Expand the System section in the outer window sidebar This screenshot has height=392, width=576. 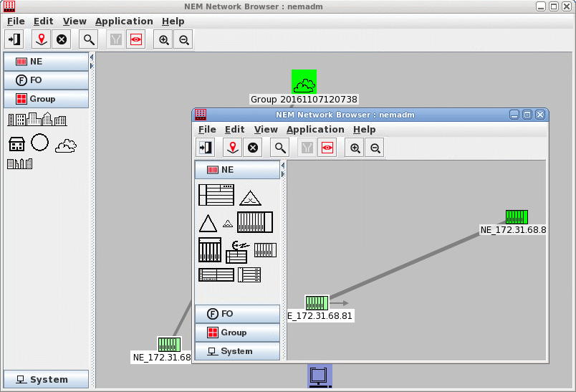tap(46, 379)
